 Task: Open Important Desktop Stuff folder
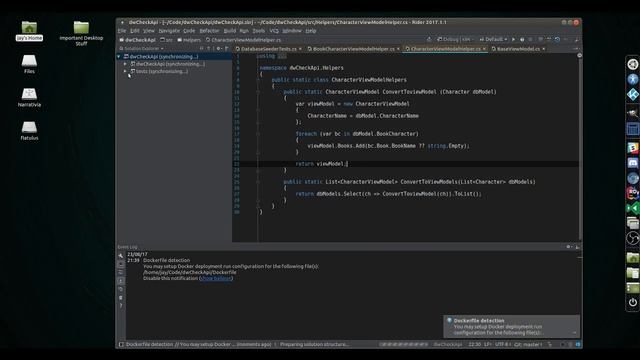(81, 33)
